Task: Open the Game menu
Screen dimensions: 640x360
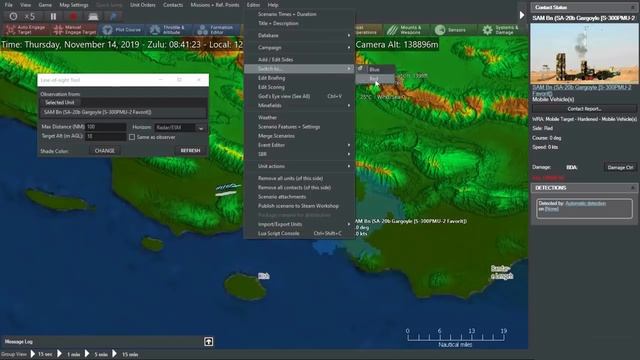Action: pos(45,5)
